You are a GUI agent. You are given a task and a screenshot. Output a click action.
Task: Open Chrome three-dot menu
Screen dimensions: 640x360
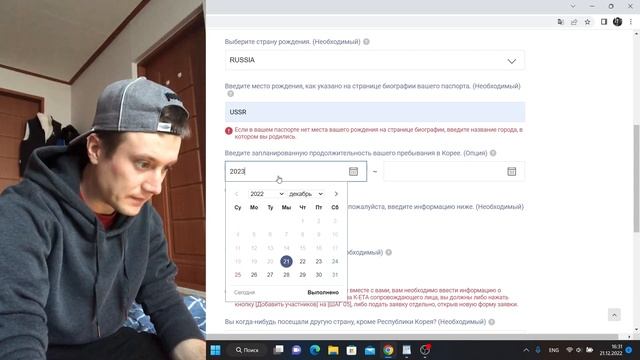tap(631, 22)
